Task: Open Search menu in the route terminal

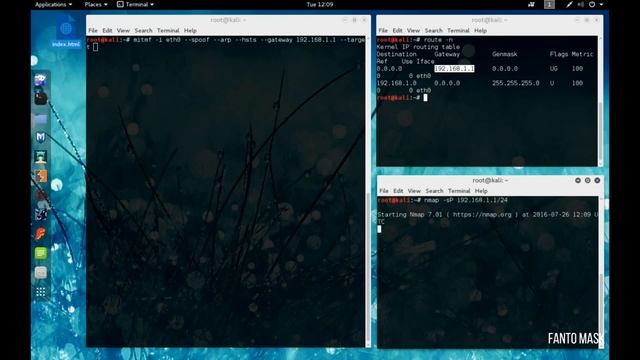Action: click(433, 31)
